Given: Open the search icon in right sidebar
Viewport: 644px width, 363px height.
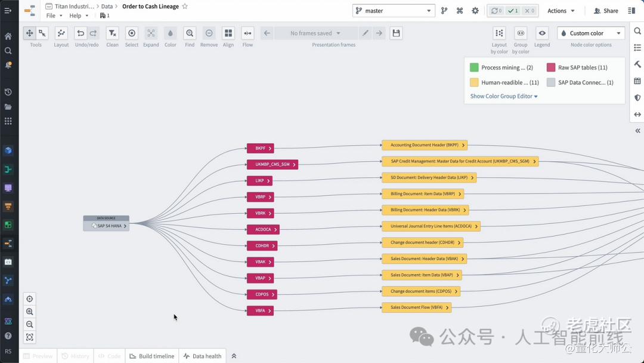Looking at the screenshot, I should point(637,31).
